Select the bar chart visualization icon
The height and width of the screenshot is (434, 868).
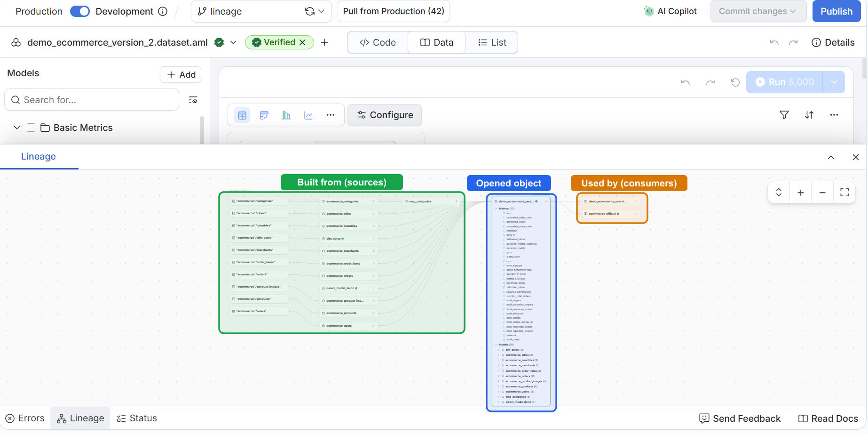(286, 115)
